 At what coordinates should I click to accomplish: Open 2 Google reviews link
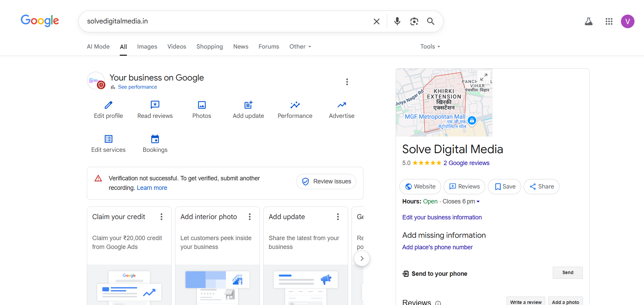point(466,163)
